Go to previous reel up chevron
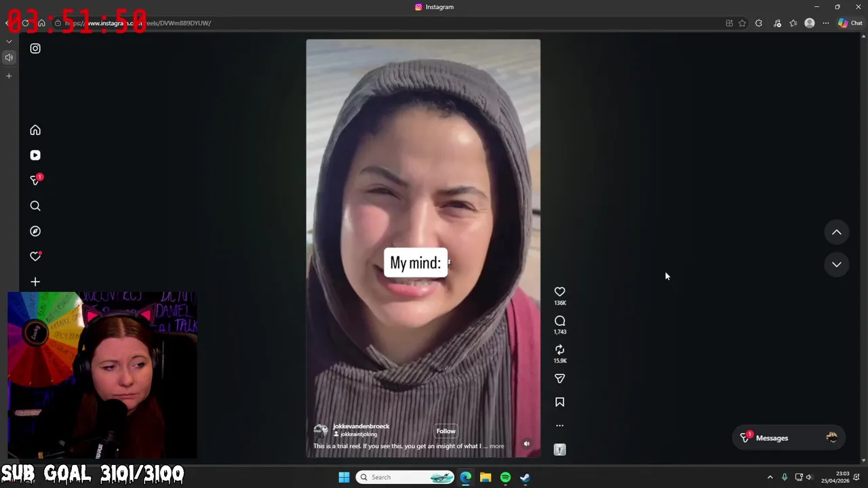The width and height of the screenshot is (868, 488). 837,232
